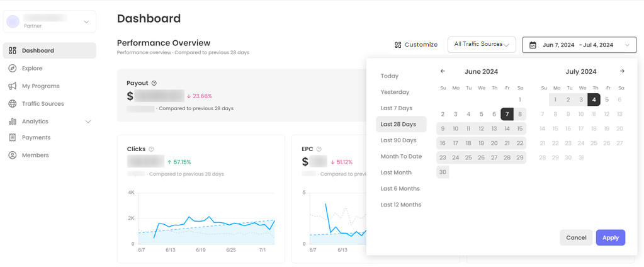Click the My Programs megaphone icon

point(13,86)
